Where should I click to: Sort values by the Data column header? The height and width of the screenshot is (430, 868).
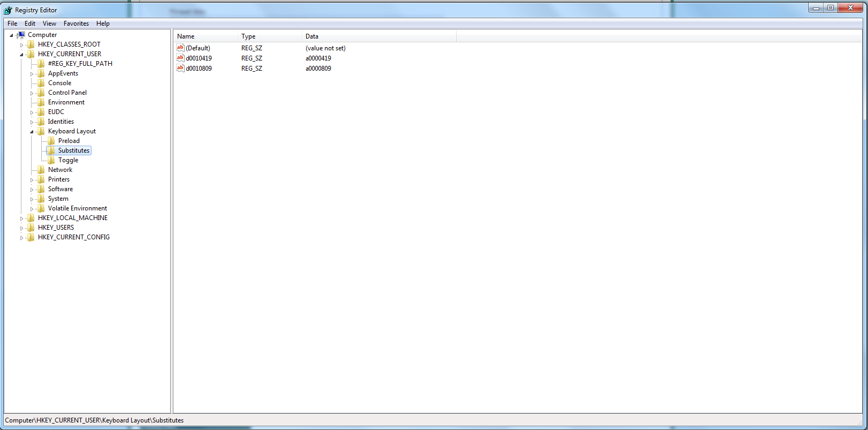pos(379,36)
